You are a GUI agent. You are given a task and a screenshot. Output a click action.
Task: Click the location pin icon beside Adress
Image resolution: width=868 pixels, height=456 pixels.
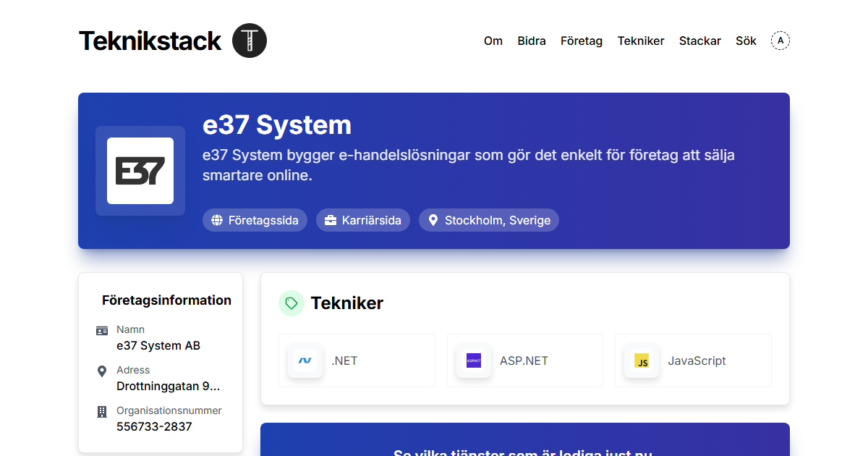pos(102,371)
